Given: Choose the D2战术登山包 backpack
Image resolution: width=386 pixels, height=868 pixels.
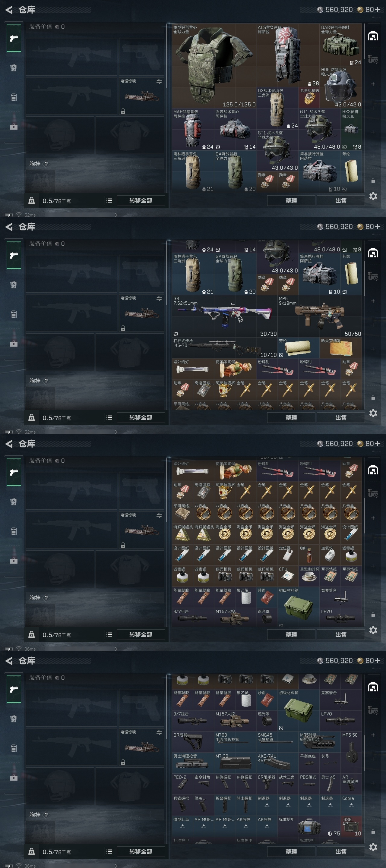Looking at the screenshot, I should 277,108.
